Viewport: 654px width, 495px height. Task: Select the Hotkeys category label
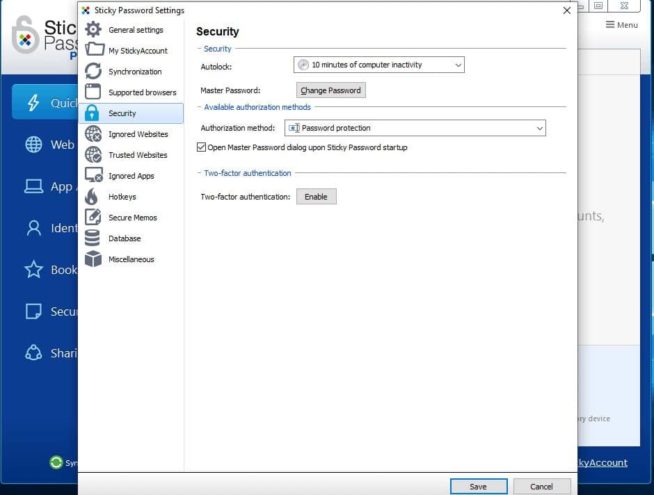coord(122,197)
